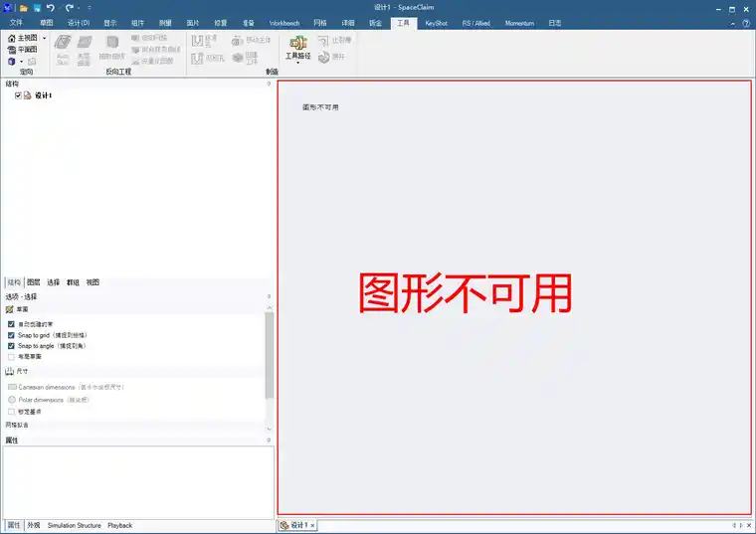Click the 止裂槽 relief tool icon
756x534 pixels.
pyautogui.click(x=323, y=41)
